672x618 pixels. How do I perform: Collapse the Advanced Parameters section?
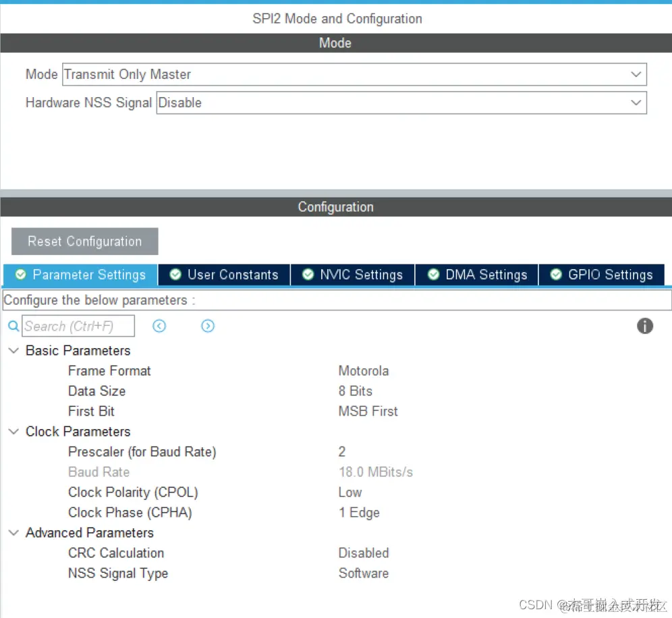click(13, 533)
